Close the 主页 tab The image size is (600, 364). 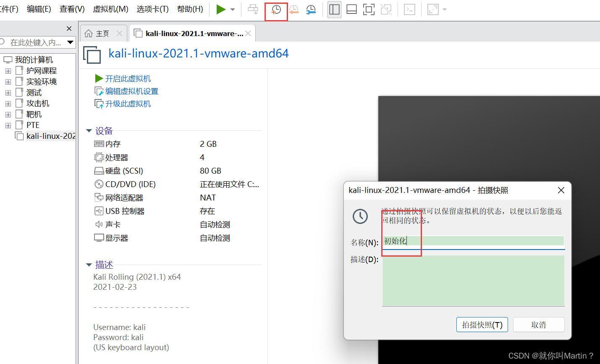click(119, 34)
